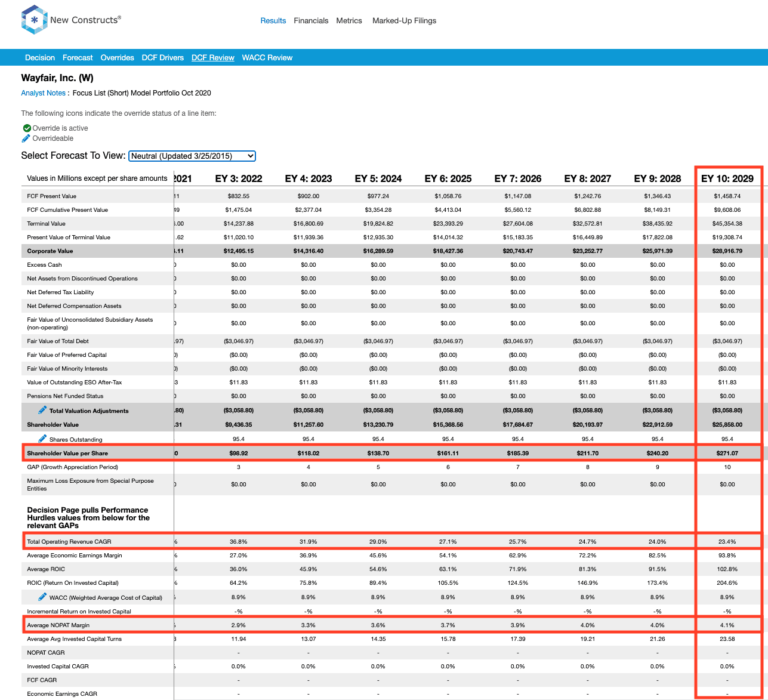The image size is (768, 700).
Task: Click Value of Outstanding ESO After-Tax label
Action: [75, 383]
